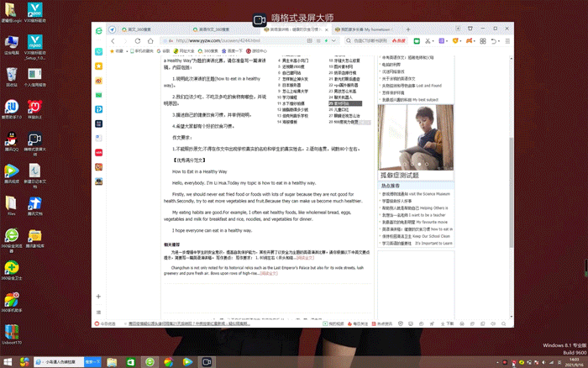588x368 pixels.
Task: Click the browser back arrow button
Action: pos(113,40)
